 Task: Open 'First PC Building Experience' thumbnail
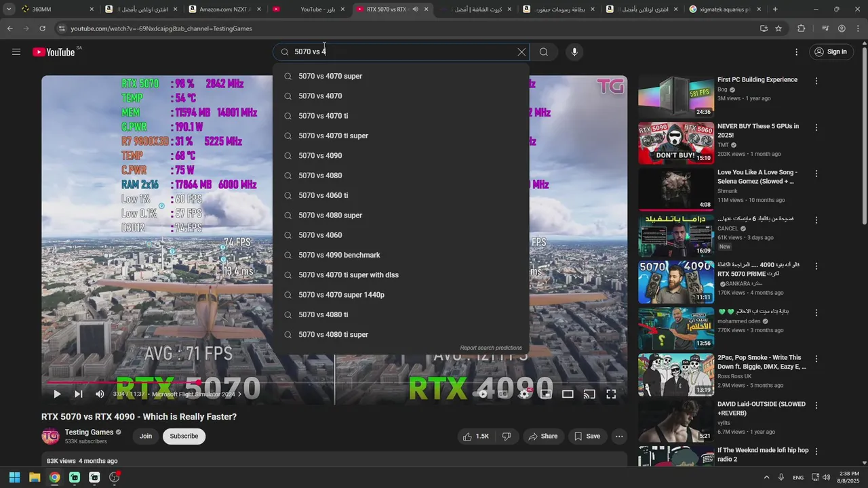click(676, 97)
